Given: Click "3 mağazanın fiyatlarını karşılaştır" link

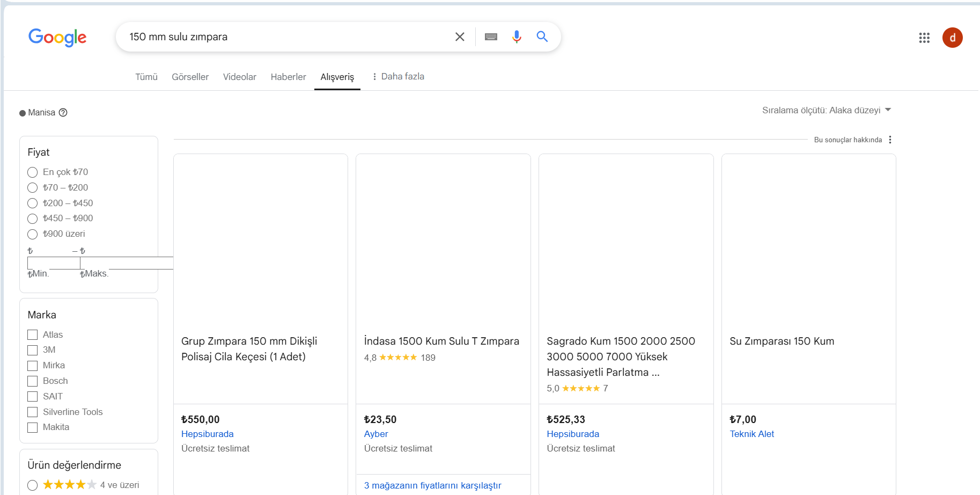Looking at the screenshot, I should coord(432,485).
